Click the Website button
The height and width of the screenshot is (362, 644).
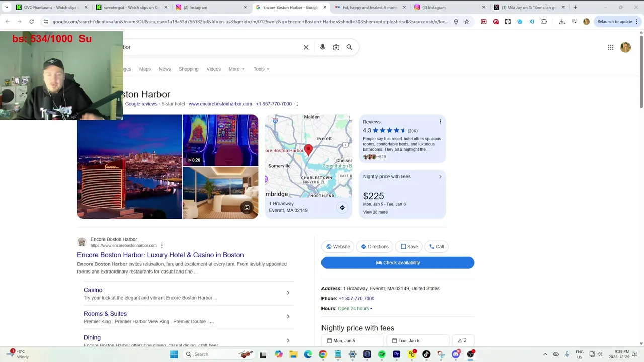point(338,247)
